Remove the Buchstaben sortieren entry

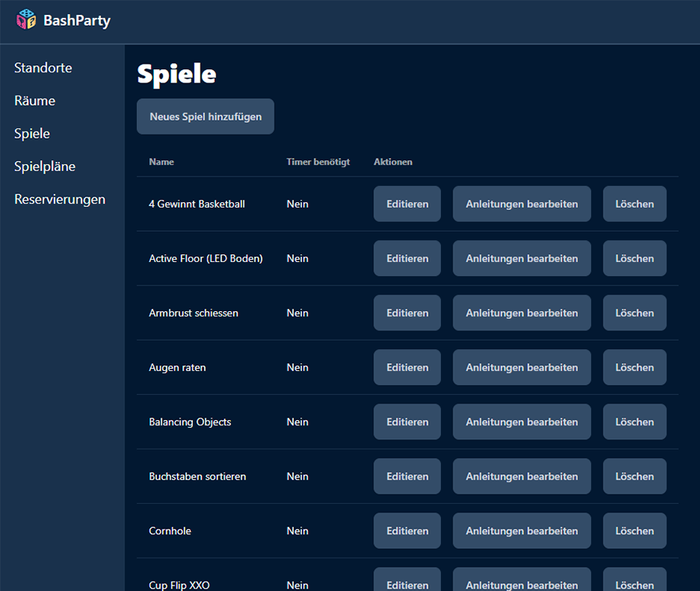coord(634,476)
